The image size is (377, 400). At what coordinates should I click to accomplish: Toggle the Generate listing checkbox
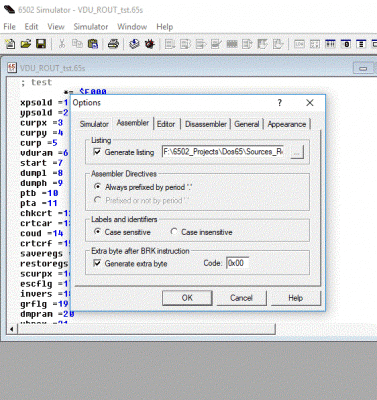(x=97, y=152)
